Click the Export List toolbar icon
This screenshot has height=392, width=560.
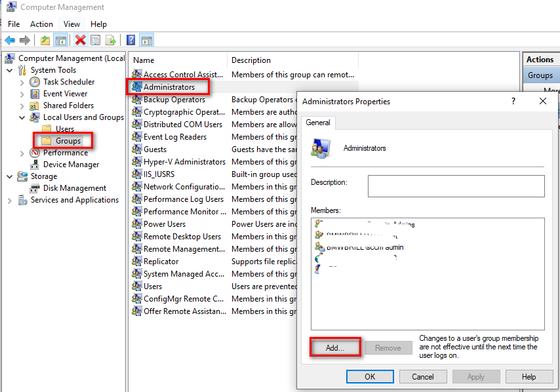point(110,40)
